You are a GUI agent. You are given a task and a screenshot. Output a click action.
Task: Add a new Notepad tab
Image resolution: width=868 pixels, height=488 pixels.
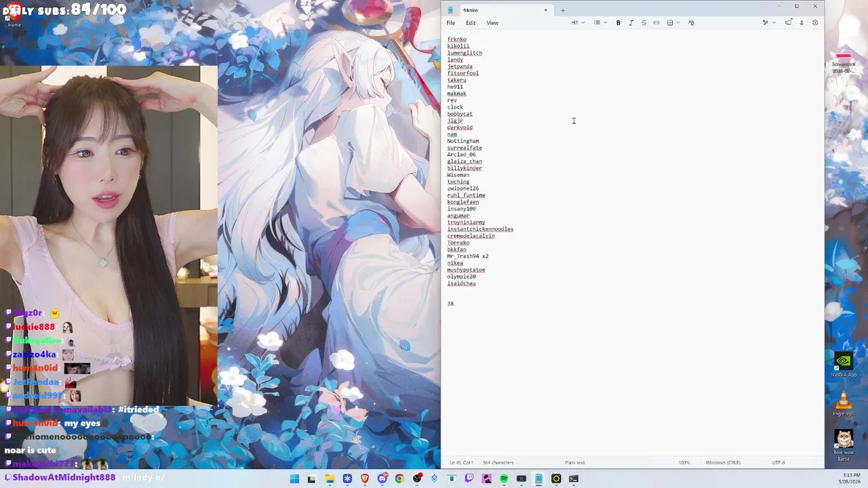pos(563,10)
